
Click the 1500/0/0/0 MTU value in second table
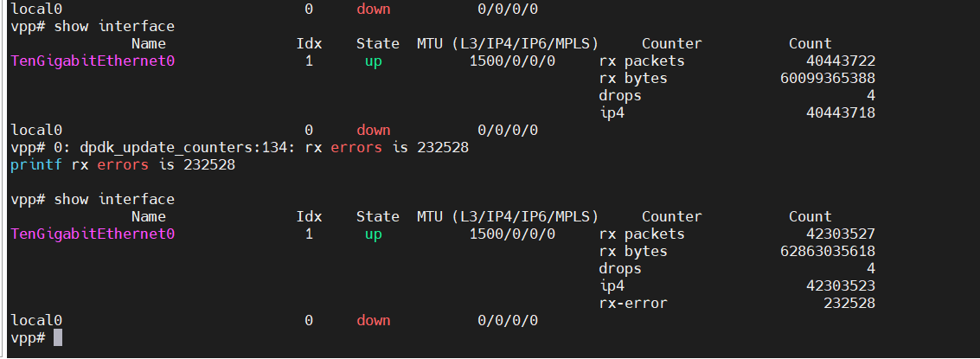[512, 234]
